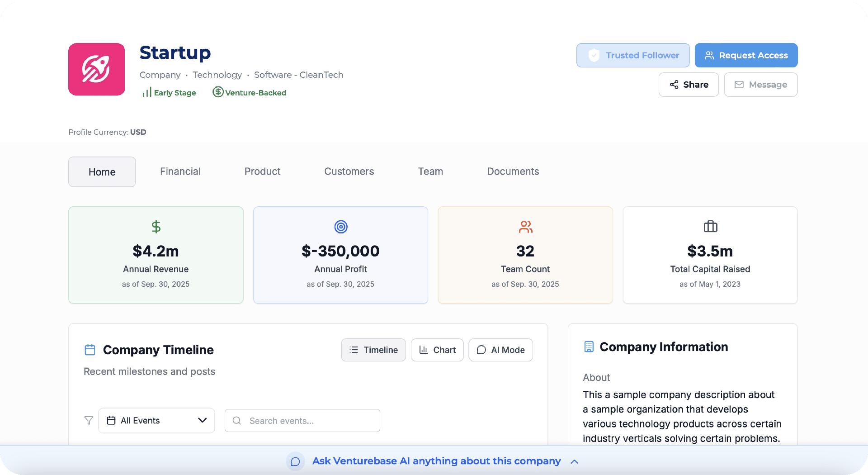Click the pink Startup company logo

pos(96,69)
